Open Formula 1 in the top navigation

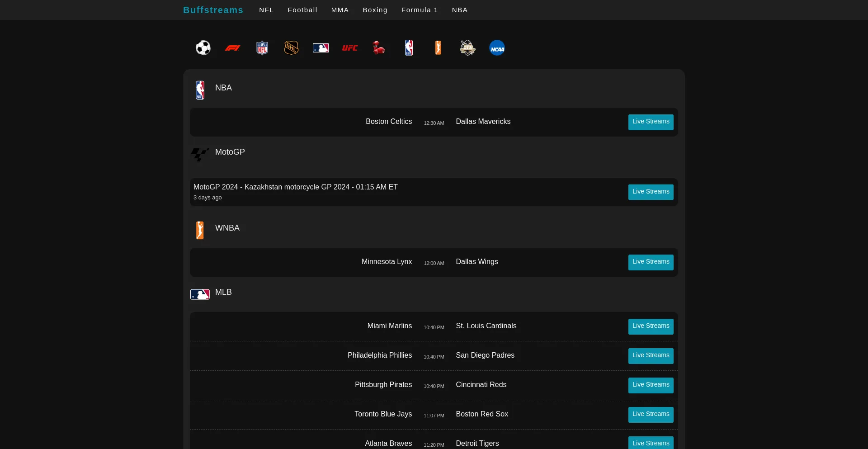420,10
